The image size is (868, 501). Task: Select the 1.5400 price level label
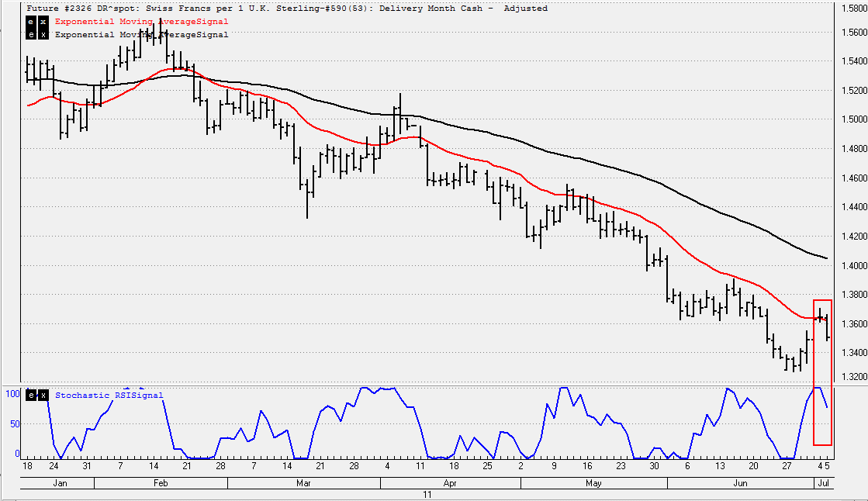[x=854, y=61]
